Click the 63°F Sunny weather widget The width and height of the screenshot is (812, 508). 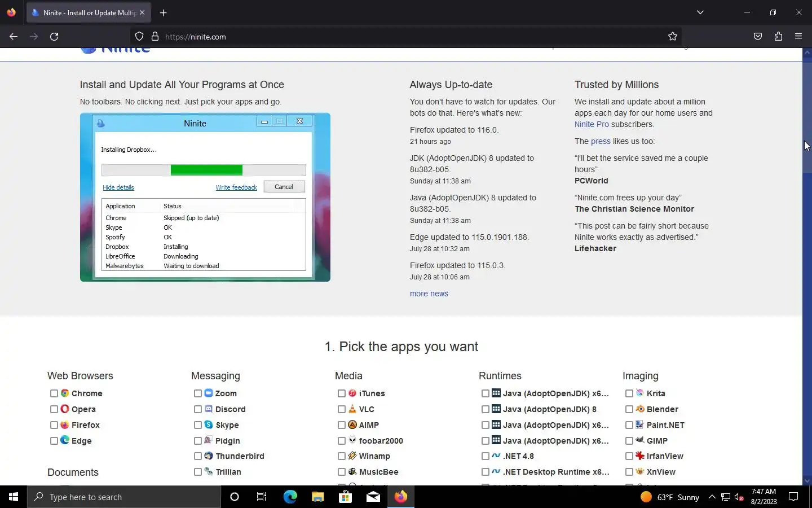tap(670, 497)
